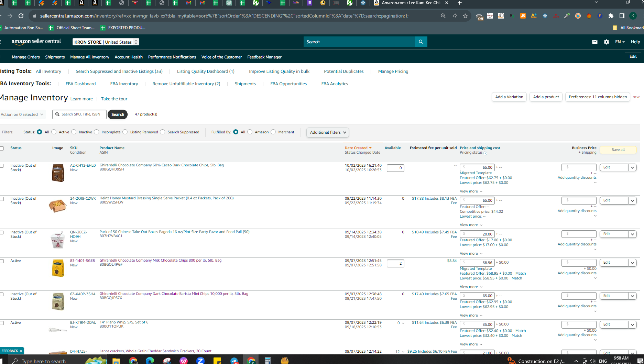Click the Heinz Honey Mustard product thumbnail
Image resolution: width=644 pixels, height=364 pixels.
click(x=58, y=206)
